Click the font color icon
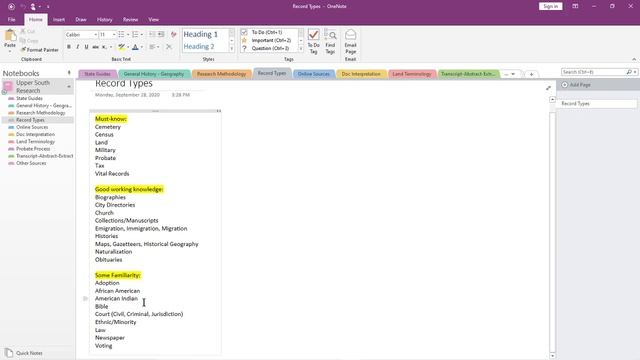Viewport: 640px width, 360px height. pos(135,47)
